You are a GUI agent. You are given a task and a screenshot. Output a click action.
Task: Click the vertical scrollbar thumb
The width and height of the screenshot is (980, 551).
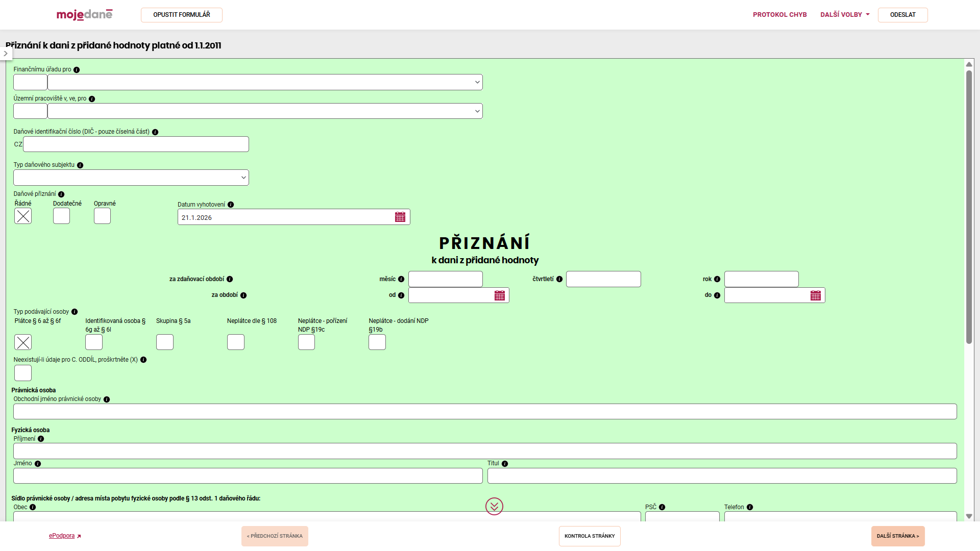969,207
